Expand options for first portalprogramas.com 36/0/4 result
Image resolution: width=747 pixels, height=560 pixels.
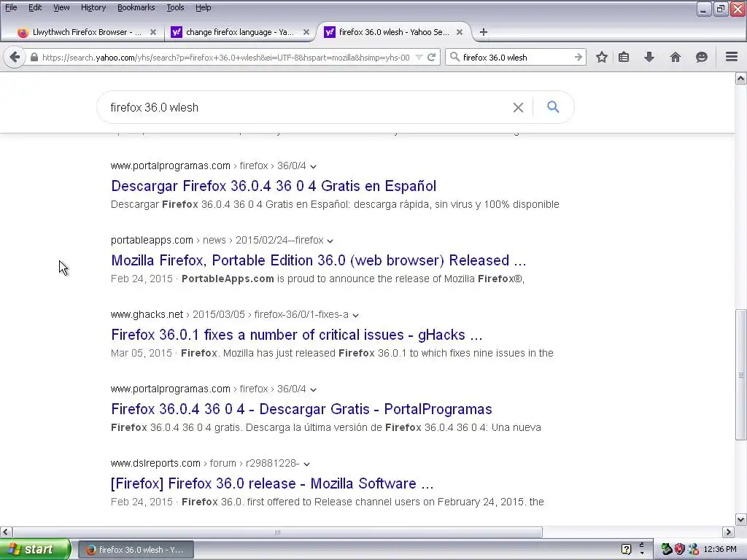click(313, 166)
